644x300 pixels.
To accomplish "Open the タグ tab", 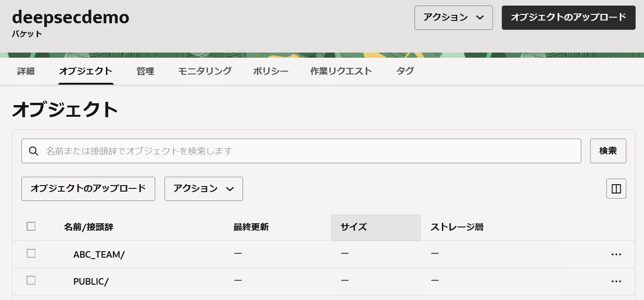I will [x=405, y=71].
